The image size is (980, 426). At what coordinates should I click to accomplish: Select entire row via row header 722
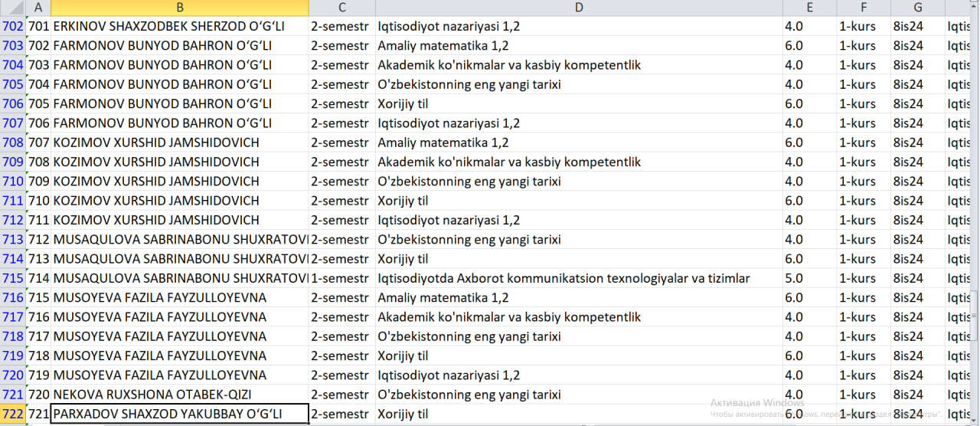[x=13, y=414]
